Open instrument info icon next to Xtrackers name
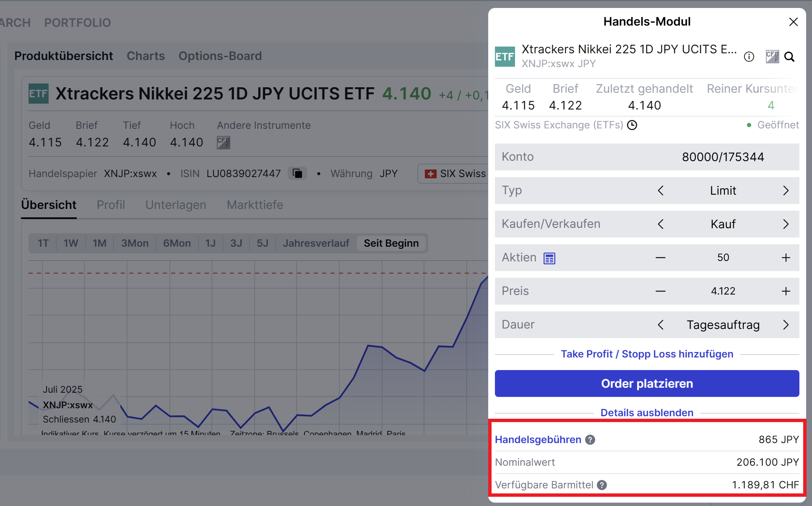The height and width of the screenshot is (506, 812). 749,57
